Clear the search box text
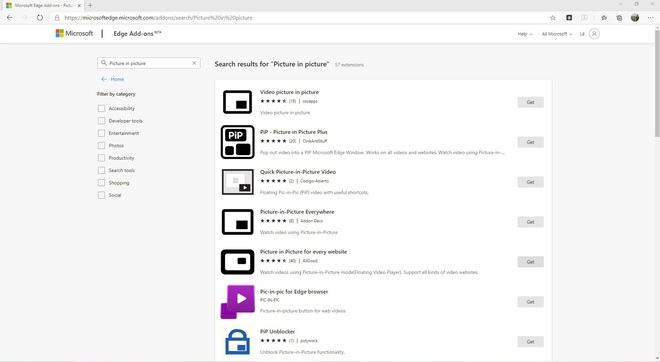This screenshot has width=660, height=362. 194,63
